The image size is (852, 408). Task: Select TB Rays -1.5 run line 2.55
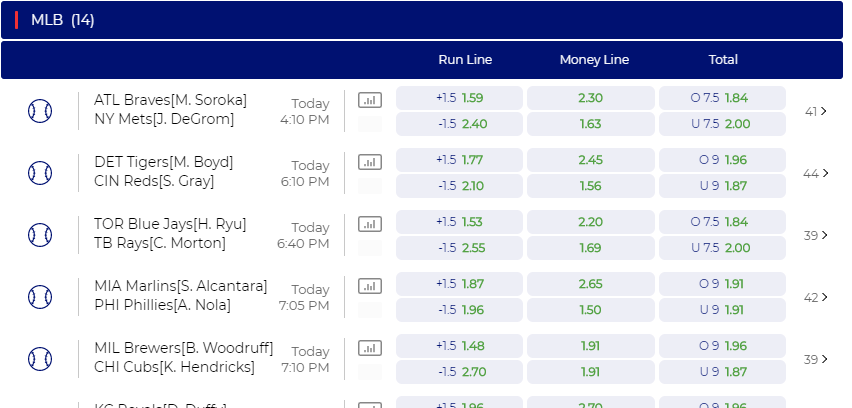459,248
